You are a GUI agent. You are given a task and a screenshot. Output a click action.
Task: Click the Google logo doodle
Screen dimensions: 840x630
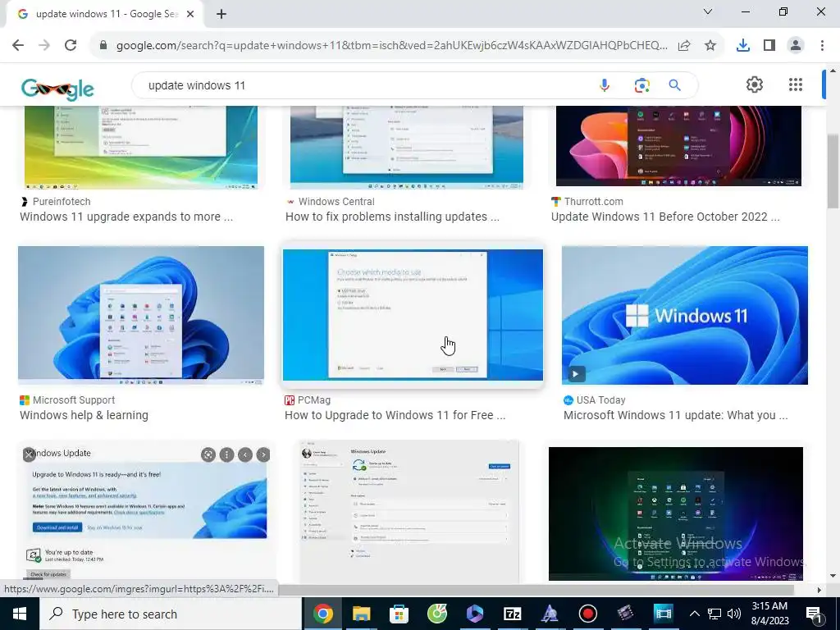coord(57,88)
